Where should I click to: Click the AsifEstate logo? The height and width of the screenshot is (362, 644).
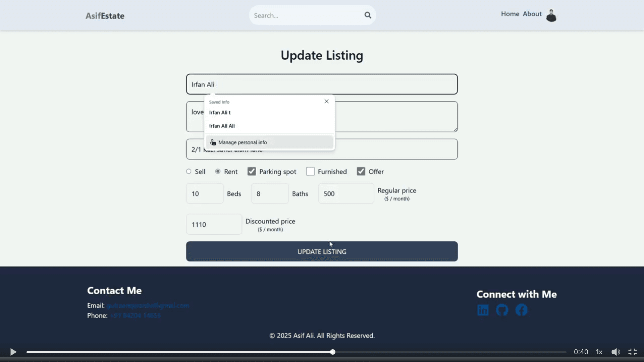(x=105, y=15)
